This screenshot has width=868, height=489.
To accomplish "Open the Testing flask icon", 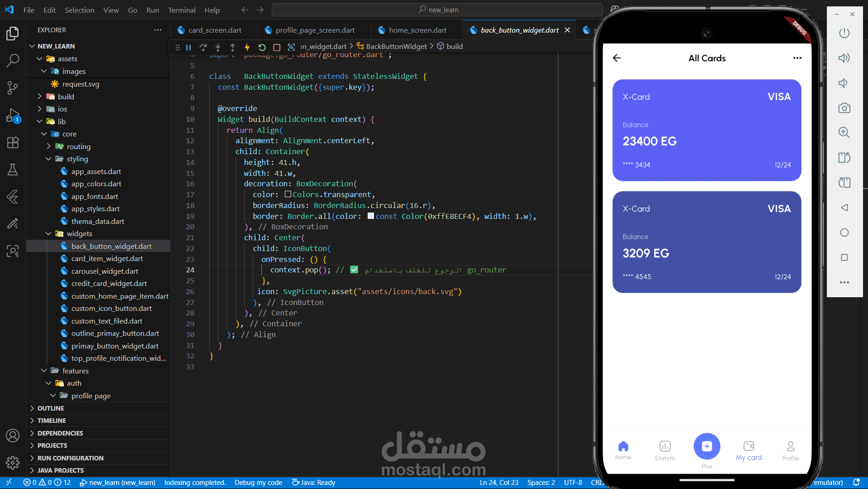I will 13,169.
